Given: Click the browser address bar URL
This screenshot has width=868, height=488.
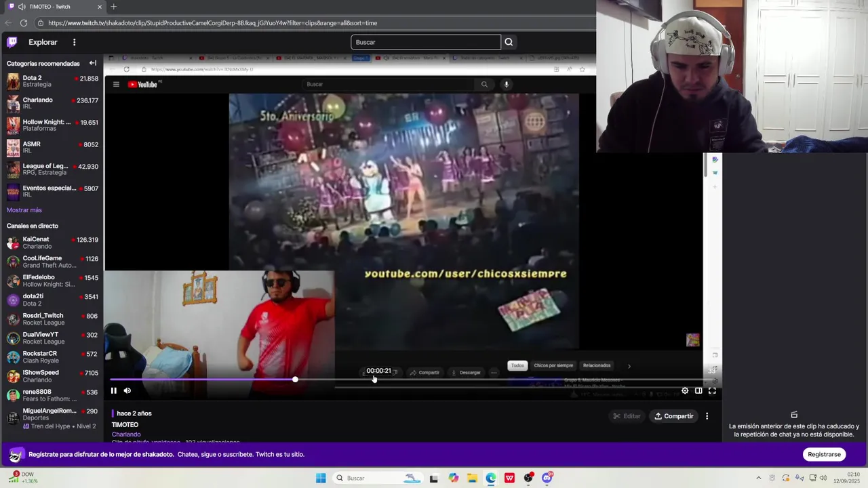Looking at the screenshot, I should click(x=212, y=23).
